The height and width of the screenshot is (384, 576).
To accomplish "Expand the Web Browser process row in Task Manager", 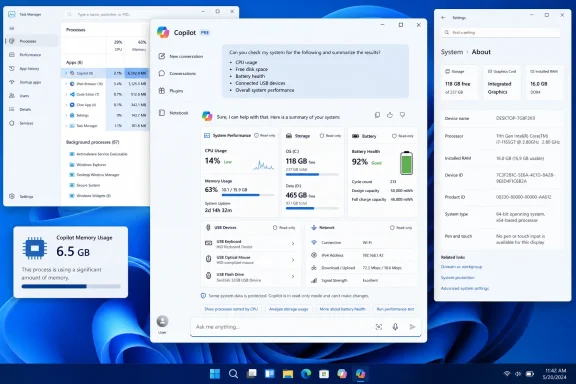I will tap(66, 84).
